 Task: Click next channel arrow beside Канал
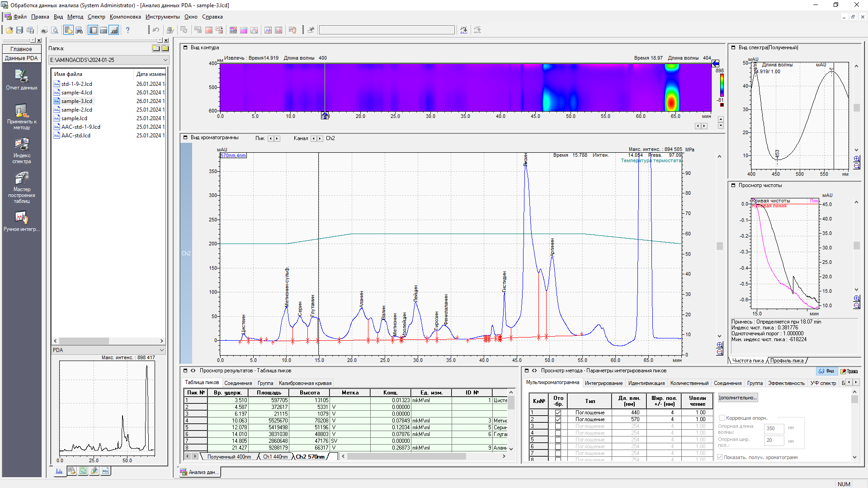point(320,139)
